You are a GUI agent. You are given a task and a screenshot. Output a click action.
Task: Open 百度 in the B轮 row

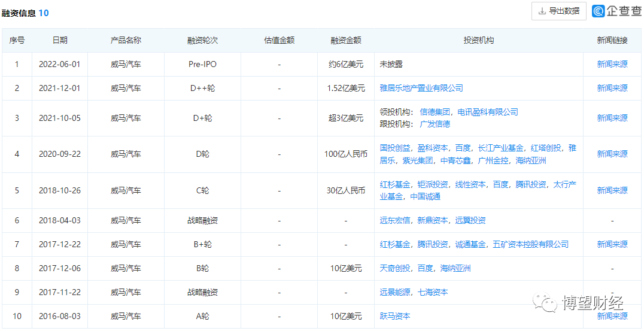coord(425,268)
